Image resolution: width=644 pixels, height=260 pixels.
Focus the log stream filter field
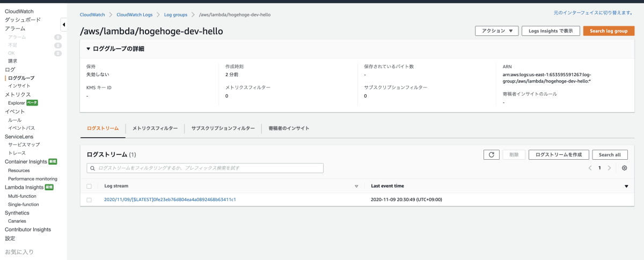(x=205, y=168)
